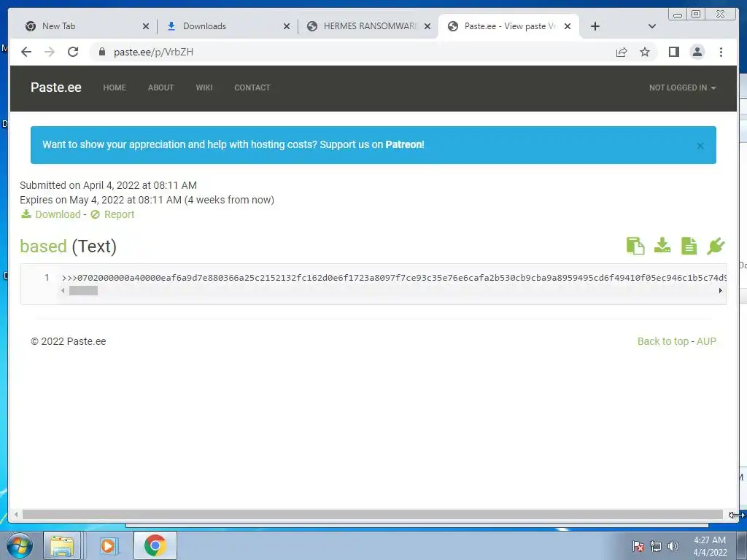Viewport: 747px width, 560px height.
Task: Click the volume speaker tray icon
Action: coord(673,546)
